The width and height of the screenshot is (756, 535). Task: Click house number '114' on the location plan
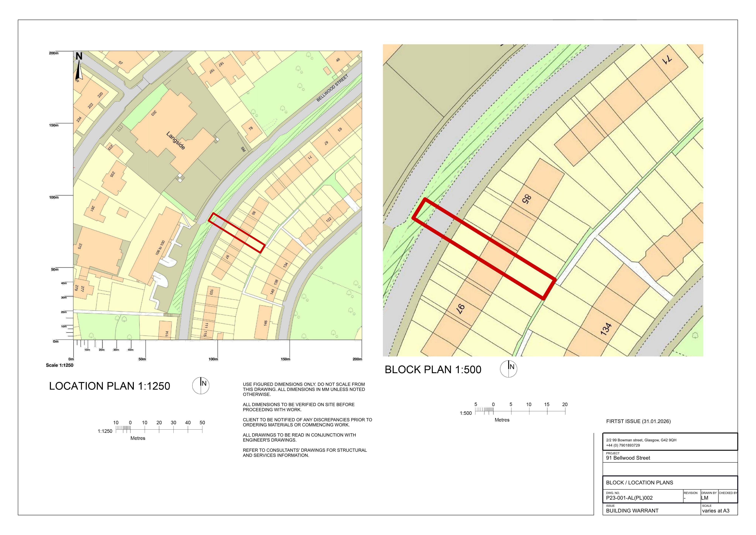tap(167, 334)
